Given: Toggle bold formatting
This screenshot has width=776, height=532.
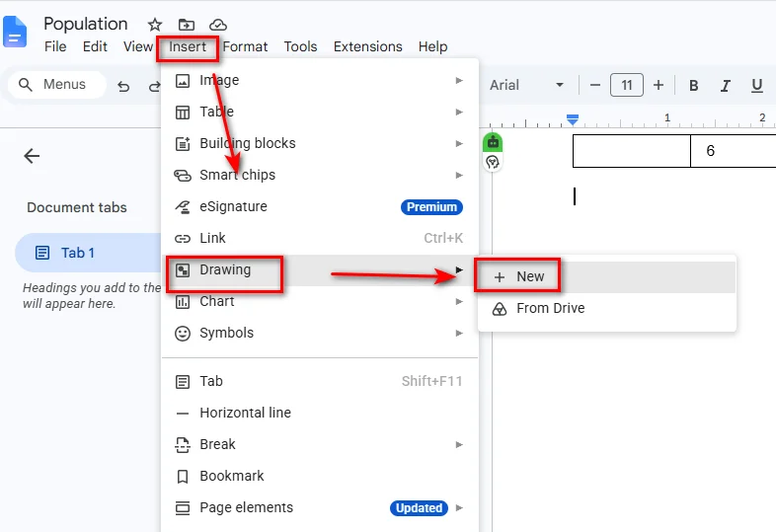Looking at the screenshot, I should click(x=694, y=86).
